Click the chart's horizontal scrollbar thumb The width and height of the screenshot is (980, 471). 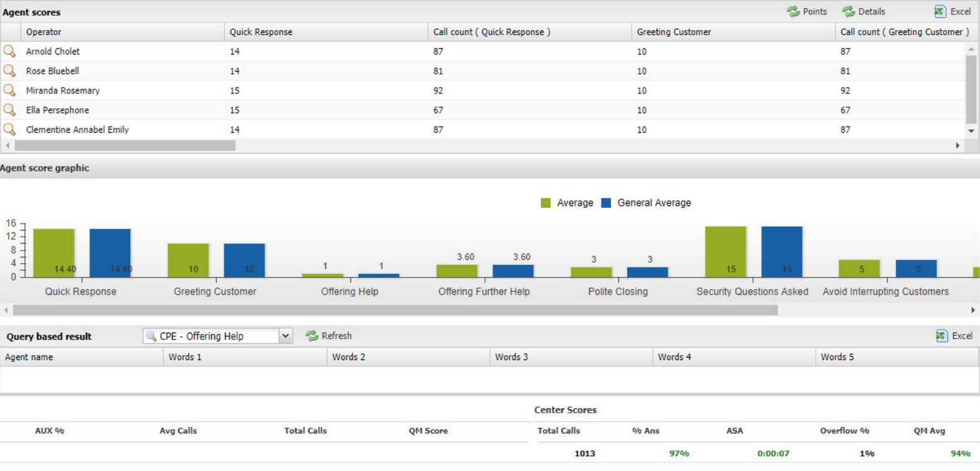click(395, 310)
